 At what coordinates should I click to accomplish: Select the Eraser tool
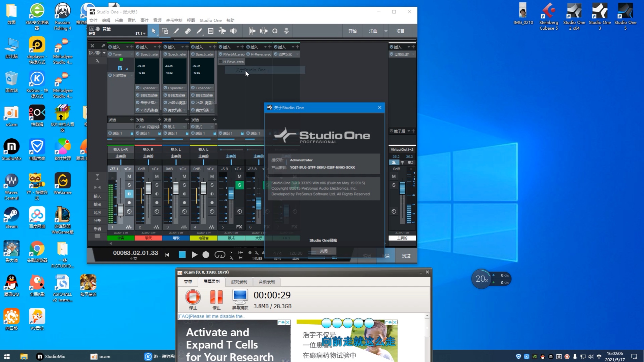188,31
